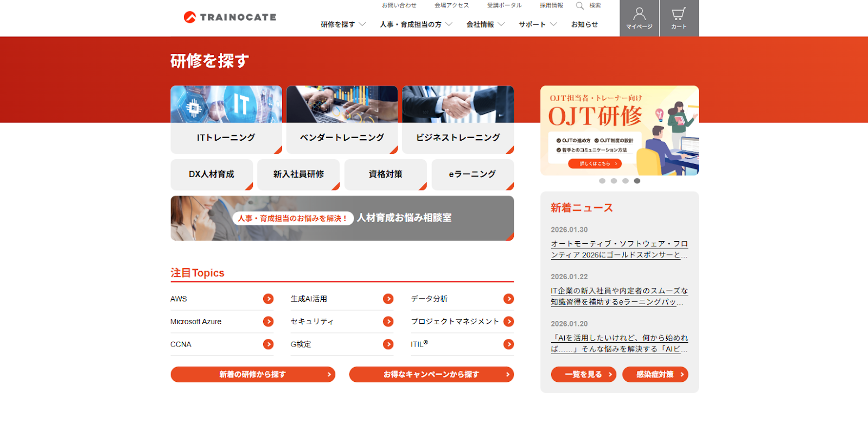Select second carousel dot indicator
868x422 pixels.
tap(614, 181)
